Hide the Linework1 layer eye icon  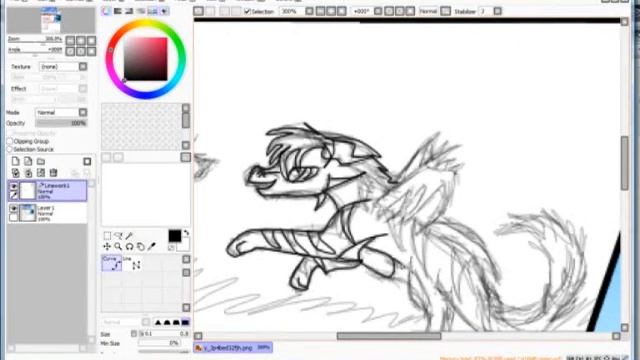[13, 186]
